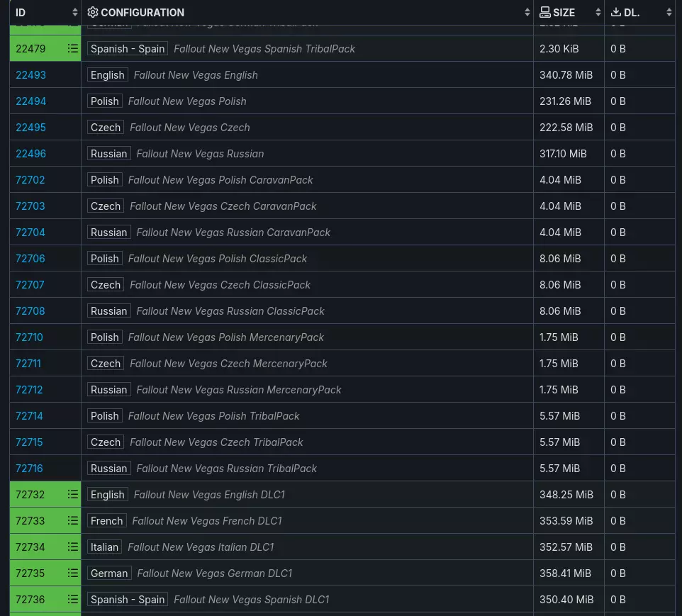Open list icon for depot 22479
Viewport: 682px width, 616px height.
(72, 48)
